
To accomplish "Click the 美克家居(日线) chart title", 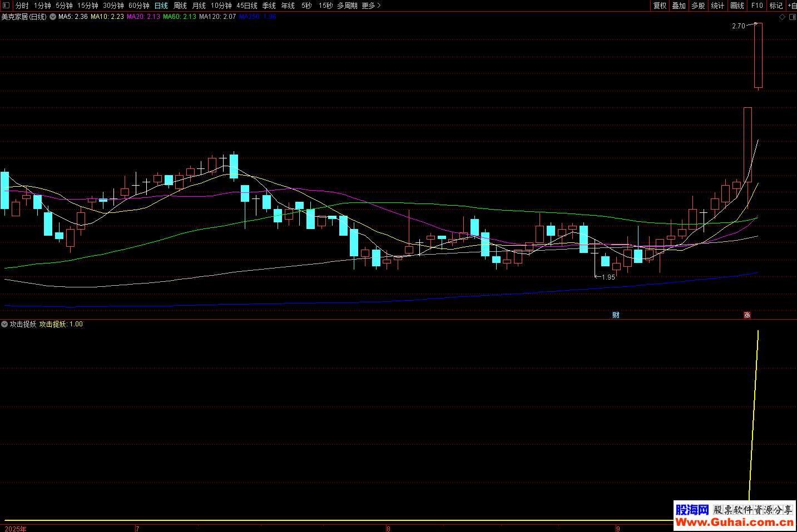I will [24, 17].
